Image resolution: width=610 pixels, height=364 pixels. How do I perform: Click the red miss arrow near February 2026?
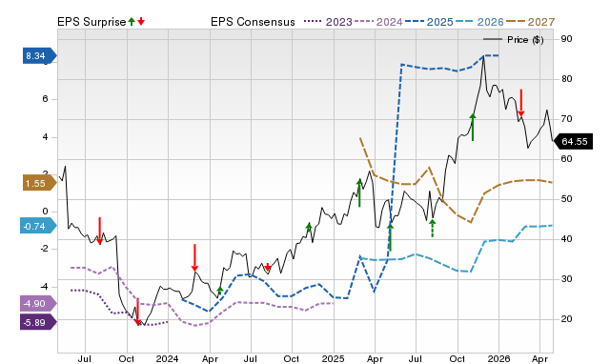521,103
